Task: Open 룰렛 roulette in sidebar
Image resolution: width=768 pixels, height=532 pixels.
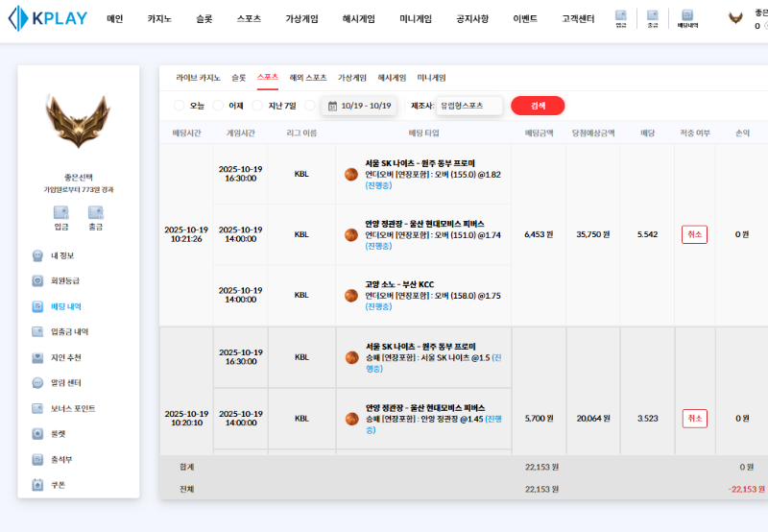Action: (x=59, y=434)
